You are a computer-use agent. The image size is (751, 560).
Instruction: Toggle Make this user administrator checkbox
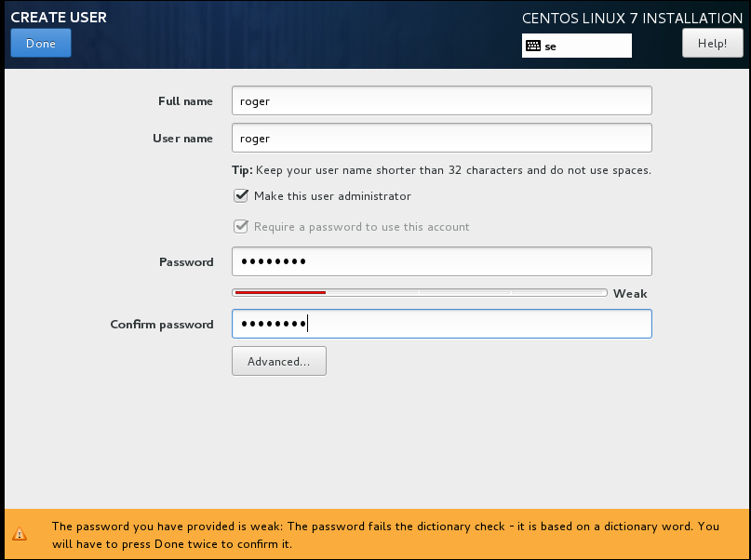[x=241, y=195]
